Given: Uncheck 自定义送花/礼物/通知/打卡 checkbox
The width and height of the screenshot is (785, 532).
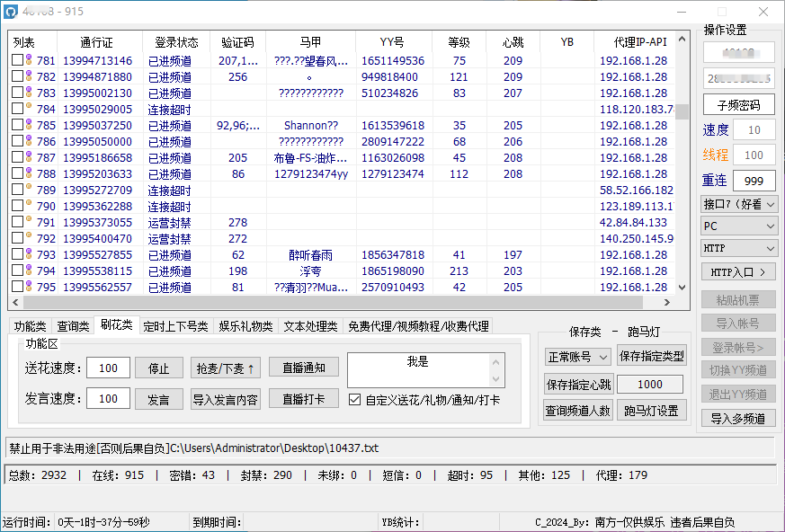Looking at the screenshot, I should (354, 399).
